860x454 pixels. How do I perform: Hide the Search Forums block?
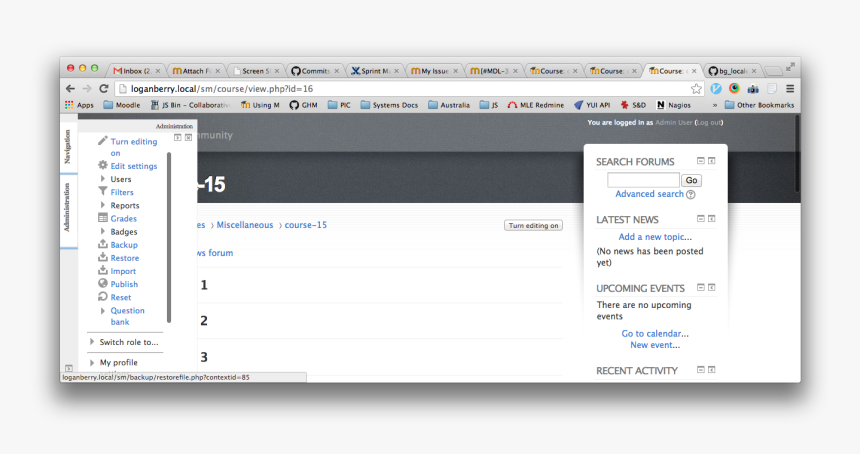[x=700, y=161]
